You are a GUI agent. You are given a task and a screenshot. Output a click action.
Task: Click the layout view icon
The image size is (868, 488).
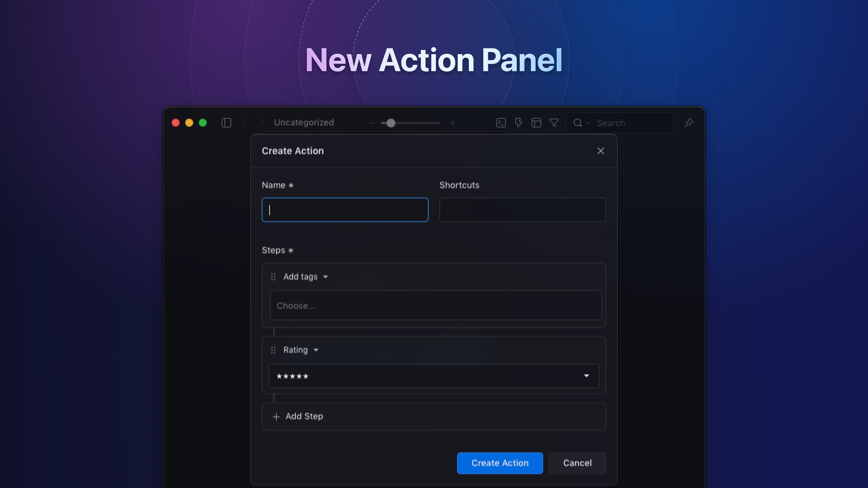coord(536,123)
